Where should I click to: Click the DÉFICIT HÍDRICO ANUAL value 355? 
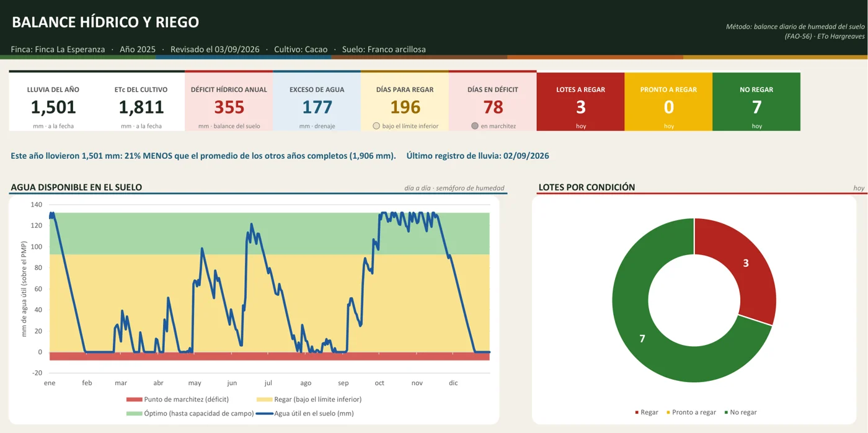coord(229,107)
